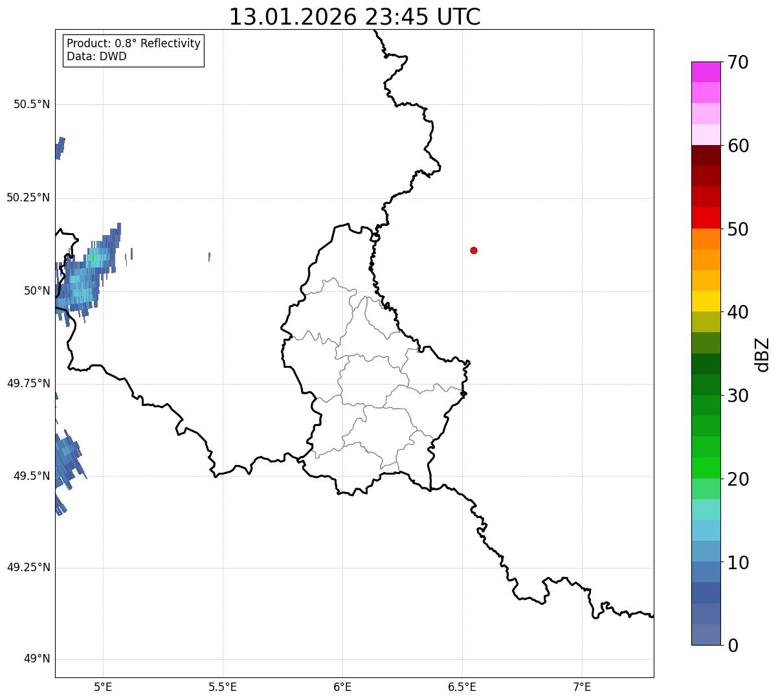Click the 6°E longitude label
Screen dimensions: 778x700
[x=342, y=686]
